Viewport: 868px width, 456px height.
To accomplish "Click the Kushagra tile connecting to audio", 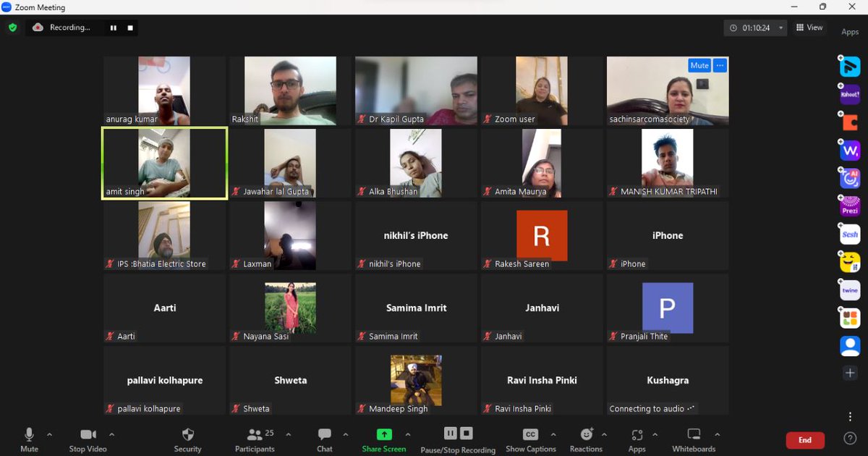I will 668,380.
